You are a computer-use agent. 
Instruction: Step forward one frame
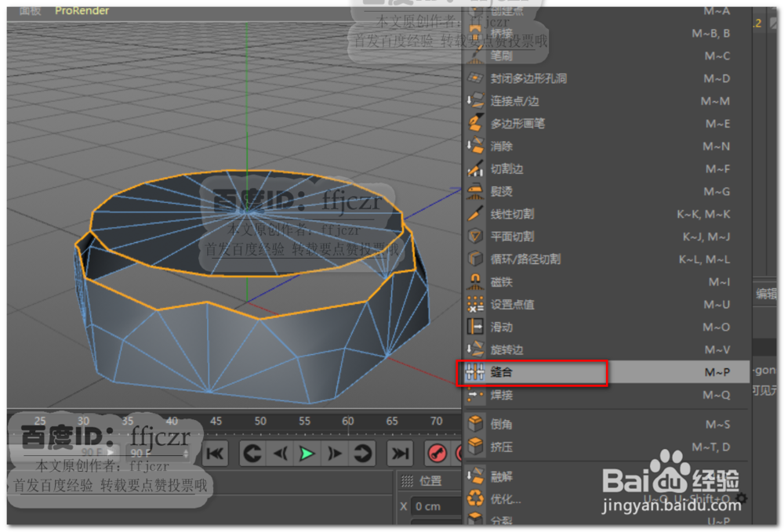[x=333, y=454]
